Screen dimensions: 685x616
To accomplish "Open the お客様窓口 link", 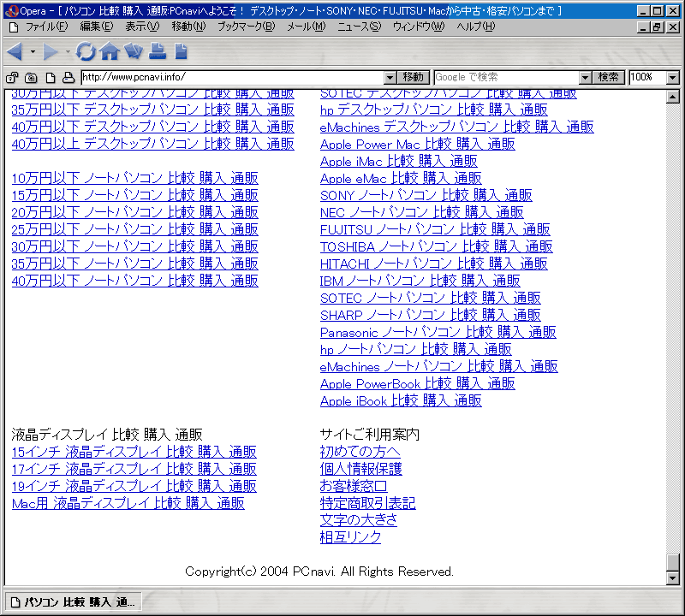I will coord(354,486).
